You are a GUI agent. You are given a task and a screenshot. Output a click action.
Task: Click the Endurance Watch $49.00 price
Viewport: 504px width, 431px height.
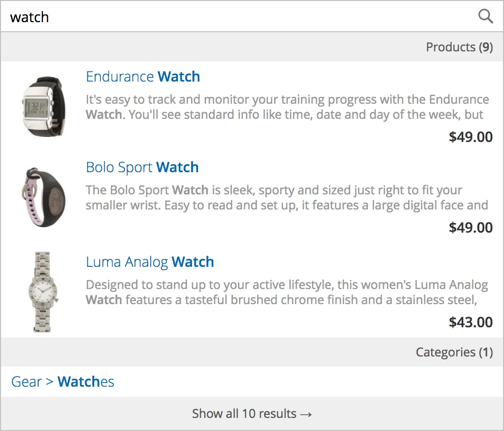(x=470, y=137)
